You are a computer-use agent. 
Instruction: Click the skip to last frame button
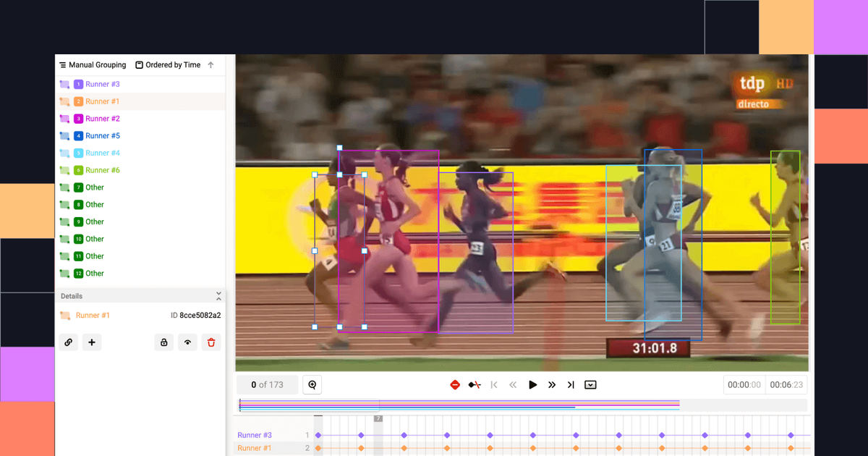[x=571, y=384]
